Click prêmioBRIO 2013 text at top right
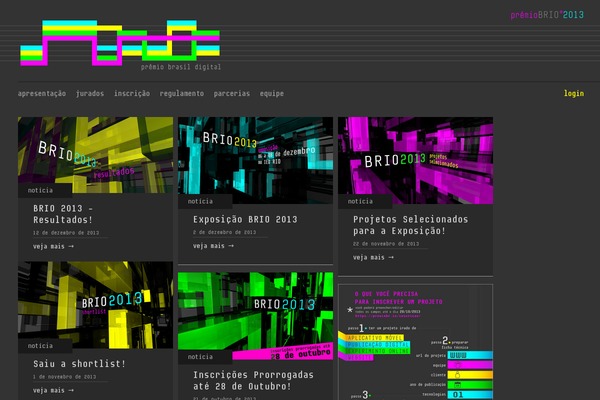The image size is (600, 400). click(547, 15)
